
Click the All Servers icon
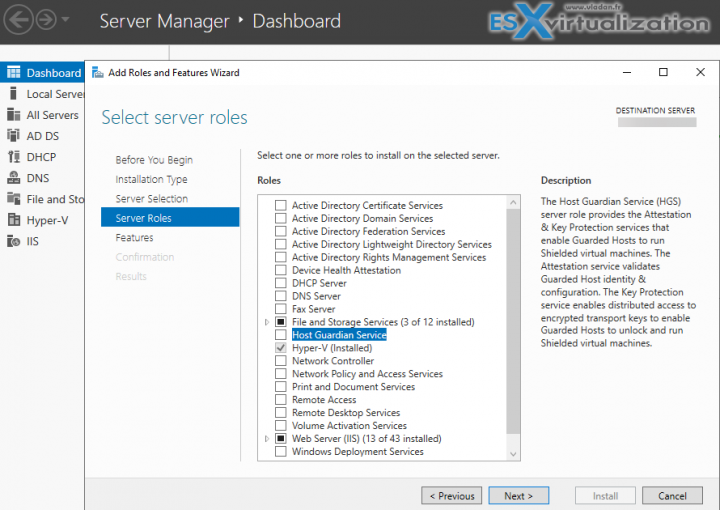tap(14, 115)
